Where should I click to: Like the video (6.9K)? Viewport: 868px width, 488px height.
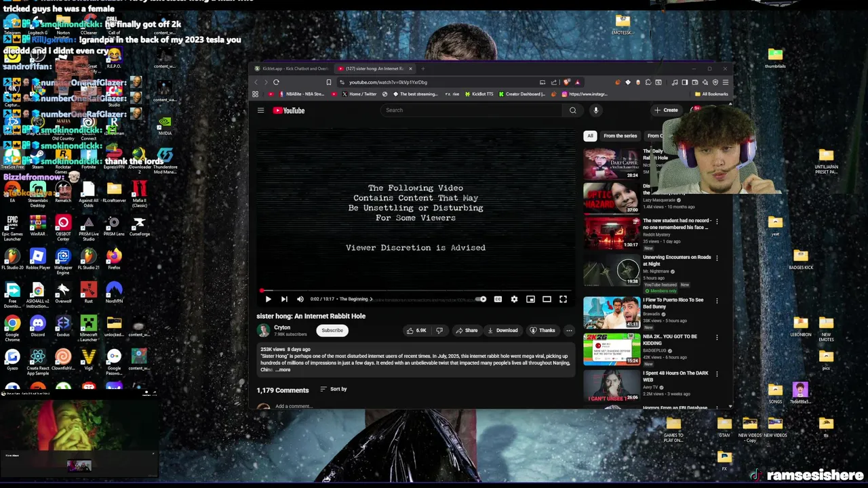tap(416, 330)
